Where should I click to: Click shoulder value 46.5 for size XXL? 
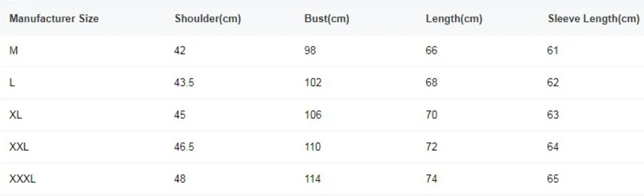click(x=184, y=147)
